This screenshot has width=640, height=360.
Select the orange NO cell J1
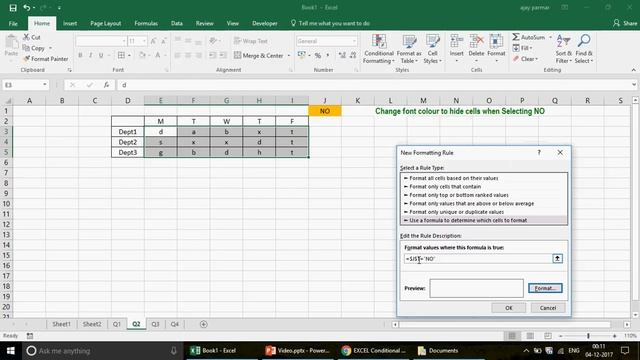tap(325, 111)
